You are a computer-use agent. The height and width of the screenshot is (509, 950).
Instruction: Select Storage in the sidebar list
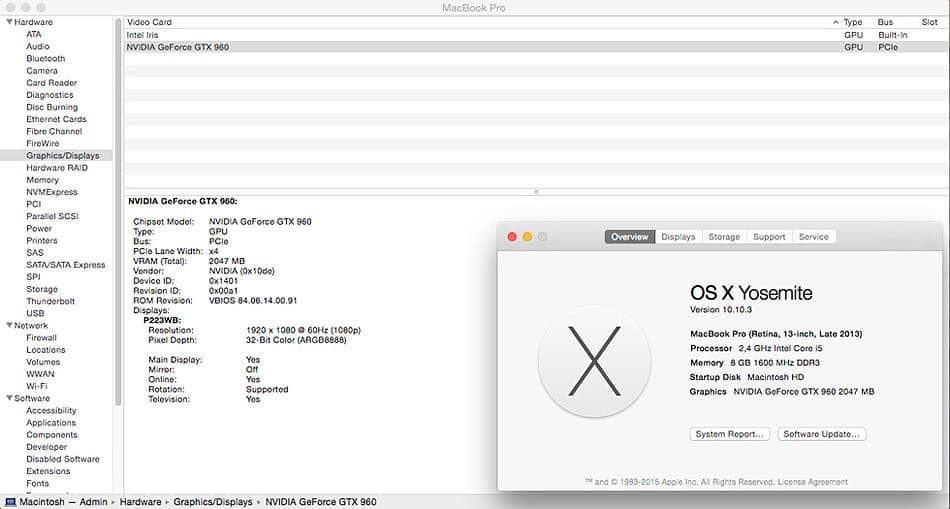[x=42, y=288]
